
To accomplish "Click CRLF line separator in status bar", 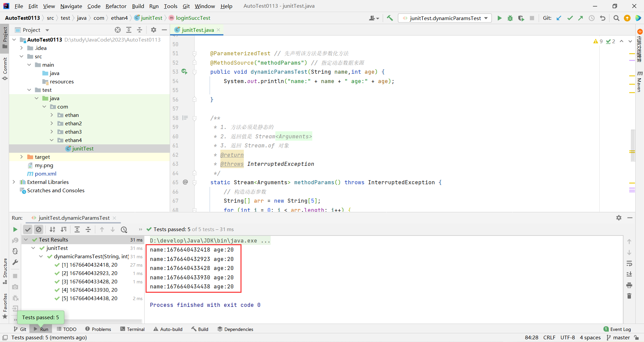I will coord(549,338).
